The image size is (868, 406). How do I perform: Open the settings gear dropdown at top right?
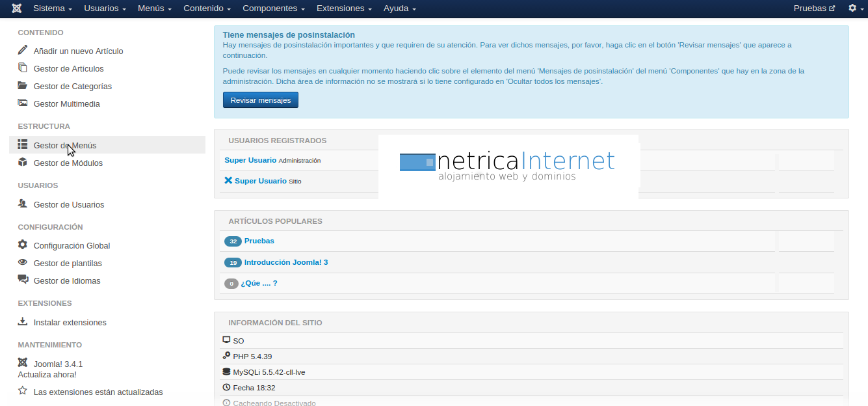click(856, 8)
